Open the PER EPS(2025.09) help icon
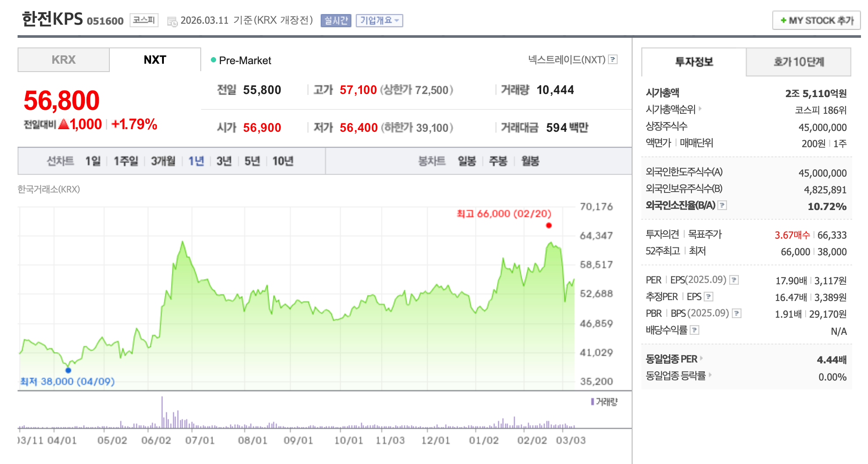868x464 pixels. coord(734,280)
